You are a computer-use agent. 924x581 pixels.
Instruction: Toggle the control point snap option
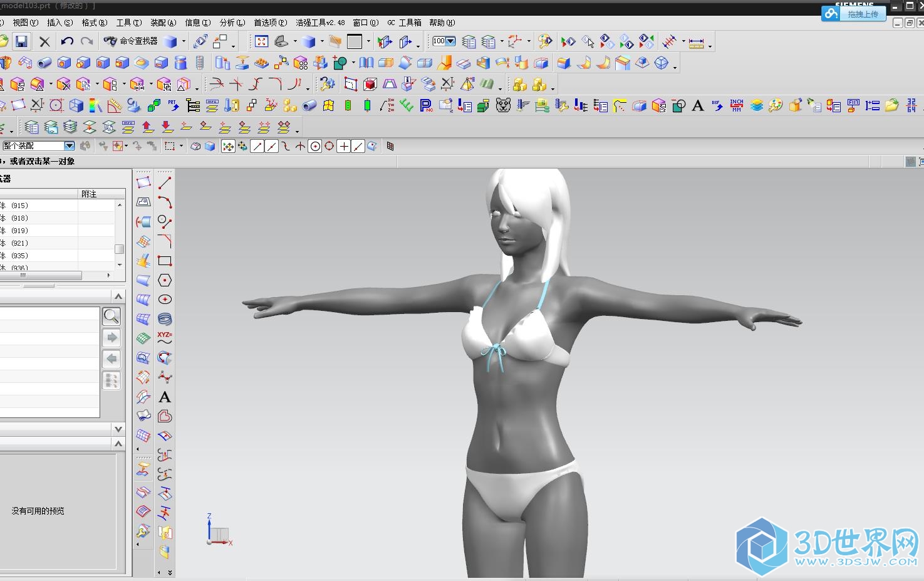pyautogui.click(x=286, y=146)
